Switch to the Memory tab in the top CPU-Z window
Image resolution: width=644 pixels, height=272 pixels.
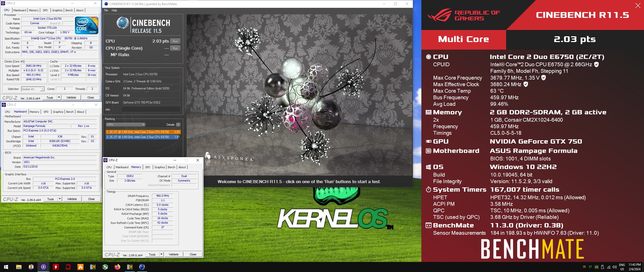pyautogui.click(x=34, y=10)
